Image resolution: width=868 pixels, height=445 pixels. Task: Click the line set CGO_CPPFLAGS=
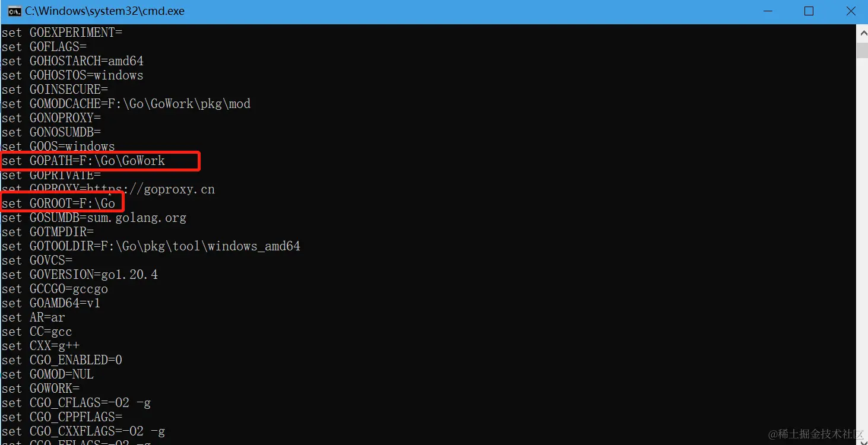62,417
